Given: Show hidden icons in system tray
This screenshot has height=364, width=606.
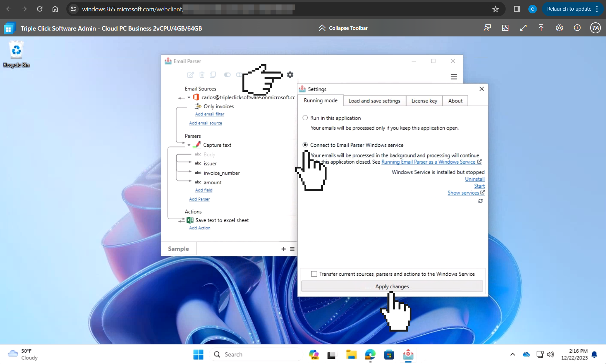Looking at the screenshot, I should [513, 354].
